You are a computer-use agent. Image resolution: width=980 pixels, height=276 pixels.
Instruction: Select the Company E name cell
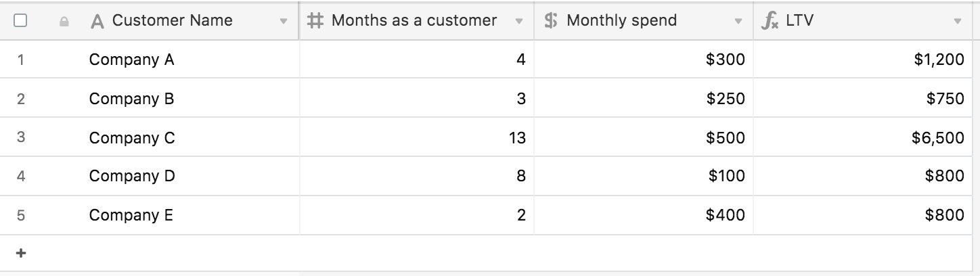click(x=131, y=216)
